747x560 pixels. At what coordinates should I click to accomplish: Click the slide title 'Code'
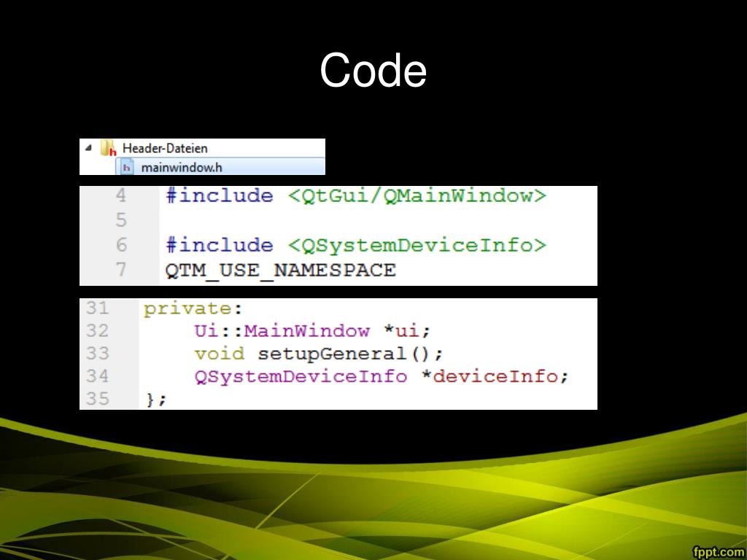pyautogui.click(x=373, y=70)
